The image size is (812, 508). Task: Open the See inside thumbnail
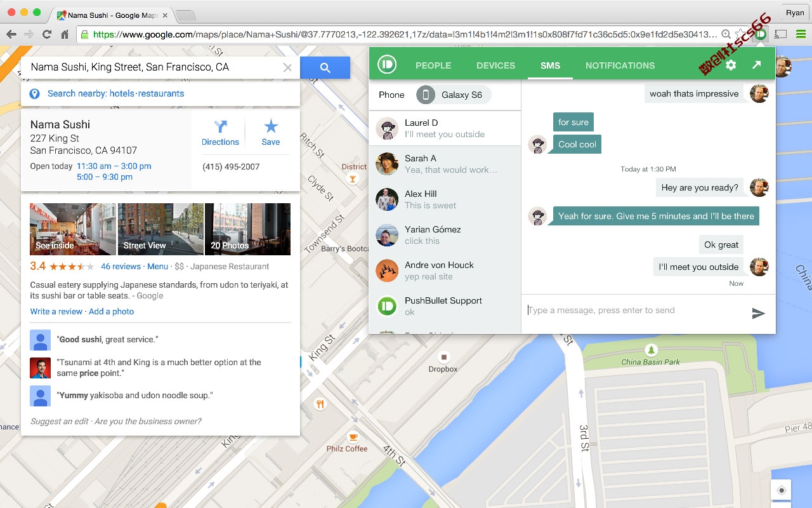[x=73, y=229]
